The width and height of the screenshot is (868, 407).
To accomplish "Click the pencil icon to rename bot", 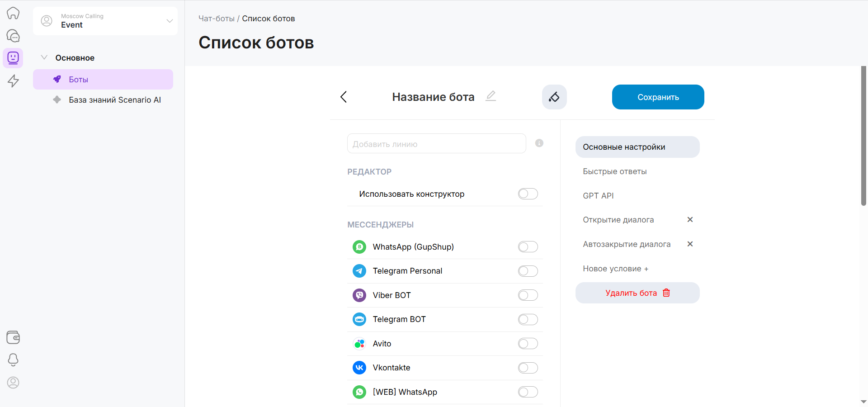I will [x=491, y=96].
